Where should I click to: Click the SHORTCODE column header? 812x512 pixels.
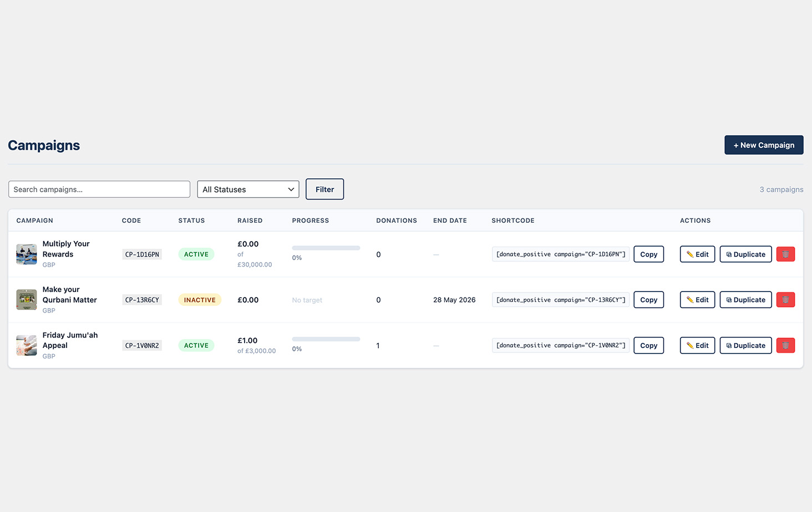513,221
